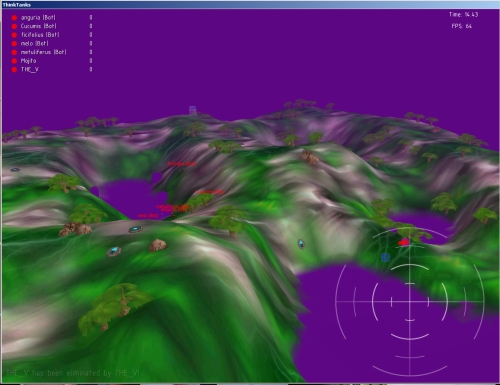Click the score value next to anguria [Bot]

(x=91, y=17)
